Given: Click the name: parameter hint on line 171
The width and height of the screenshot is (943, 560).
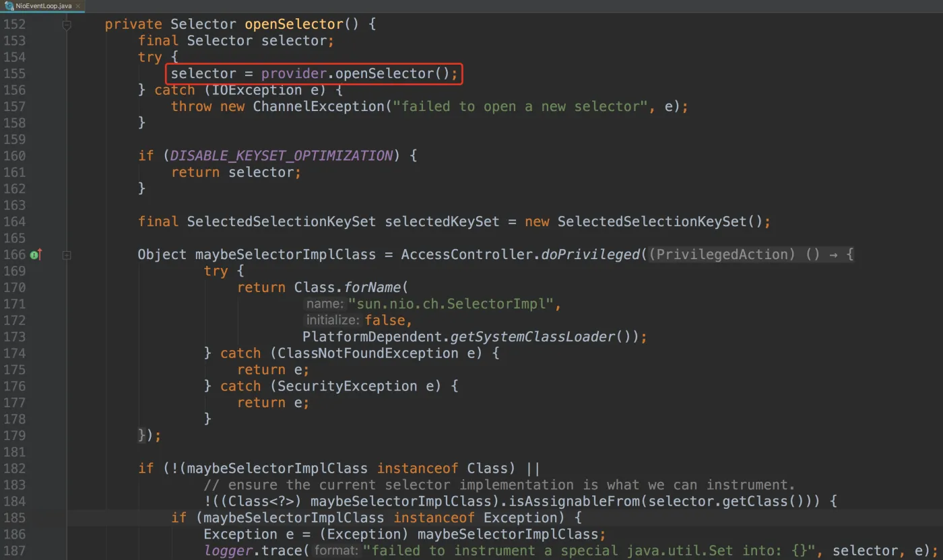Looking at the screenshot, I should [x=325, y=304].
